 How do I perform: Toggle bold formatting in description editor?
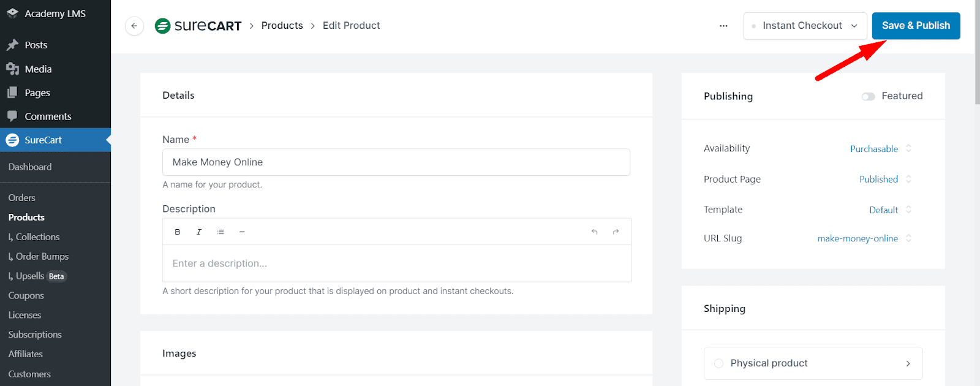click(x=178, y=232)
